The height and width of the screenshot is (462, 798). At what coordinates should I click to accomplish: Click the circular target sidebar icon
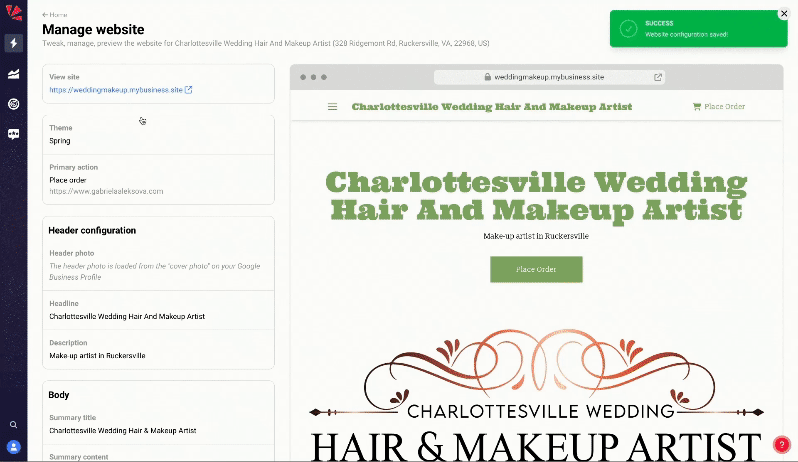click(x=13, y=103)
